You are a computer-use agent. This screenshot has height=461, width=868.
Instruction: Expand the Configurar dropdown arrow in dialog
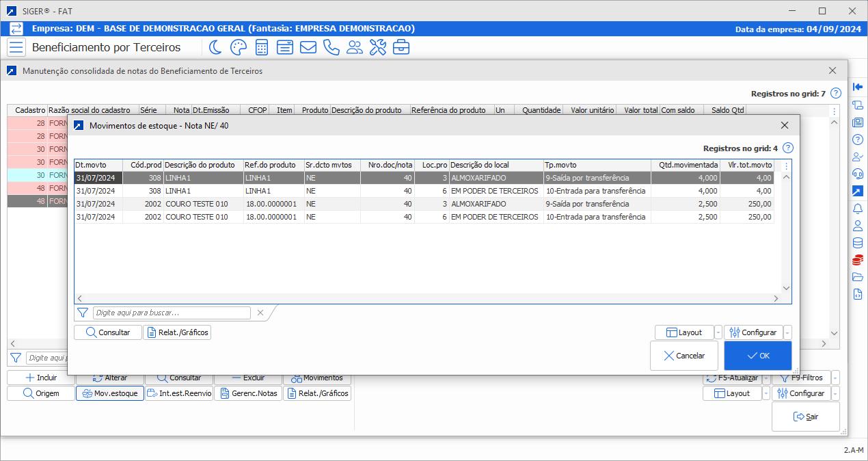point(787,332)
